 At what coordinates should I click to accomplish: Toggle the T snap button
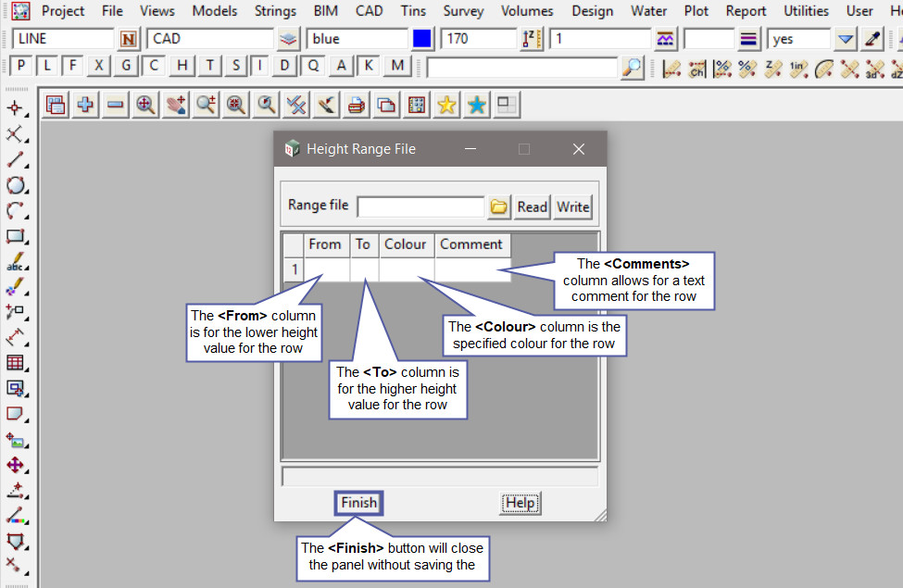[x=209, y=66]
